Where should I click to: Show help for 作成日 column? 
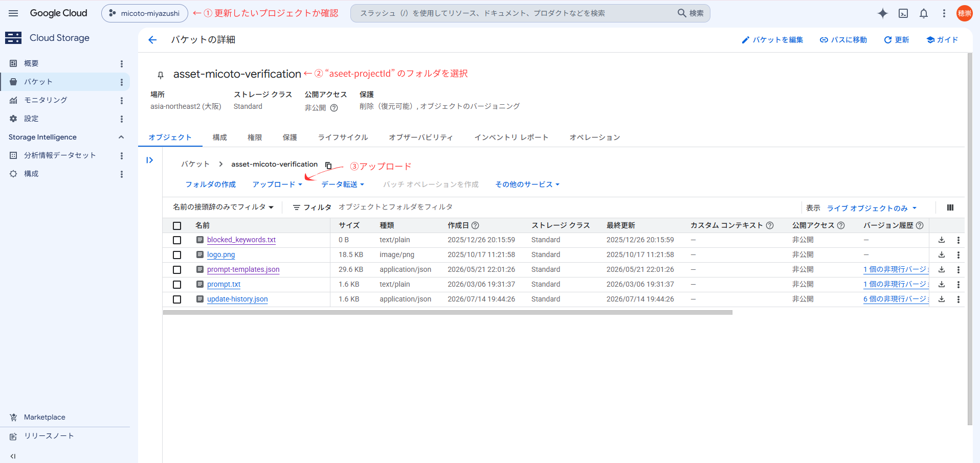tap(475, 225)
